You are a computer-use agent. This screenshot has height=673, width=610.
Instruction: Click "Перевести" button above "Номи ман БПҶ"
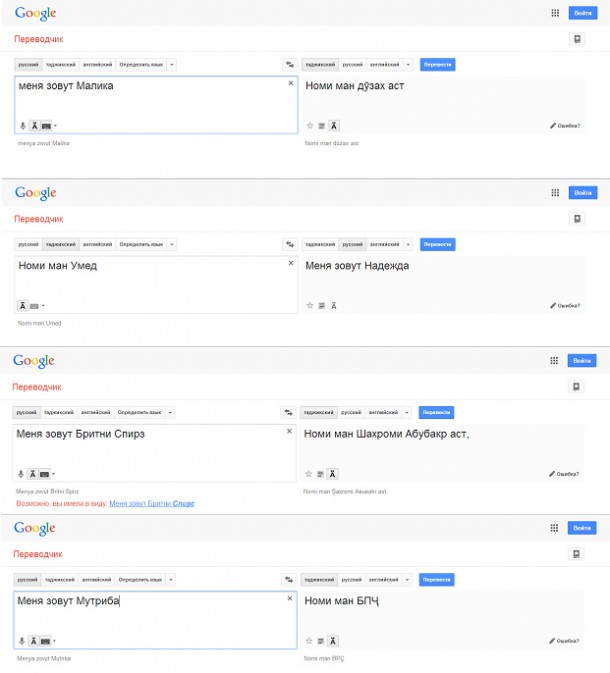pyautogui.click(x=437, y=579)
